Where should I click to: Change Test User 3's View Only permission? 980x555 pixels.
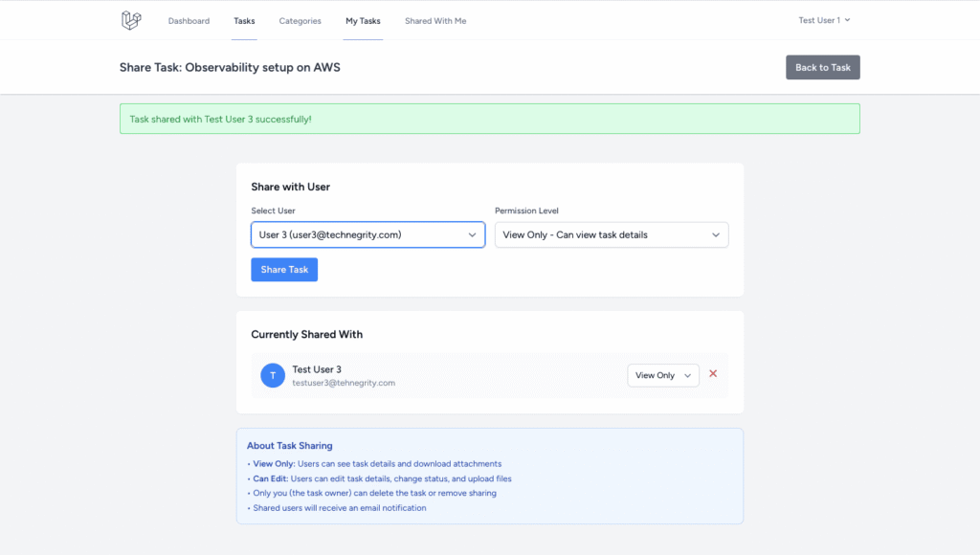pos(662,376)
